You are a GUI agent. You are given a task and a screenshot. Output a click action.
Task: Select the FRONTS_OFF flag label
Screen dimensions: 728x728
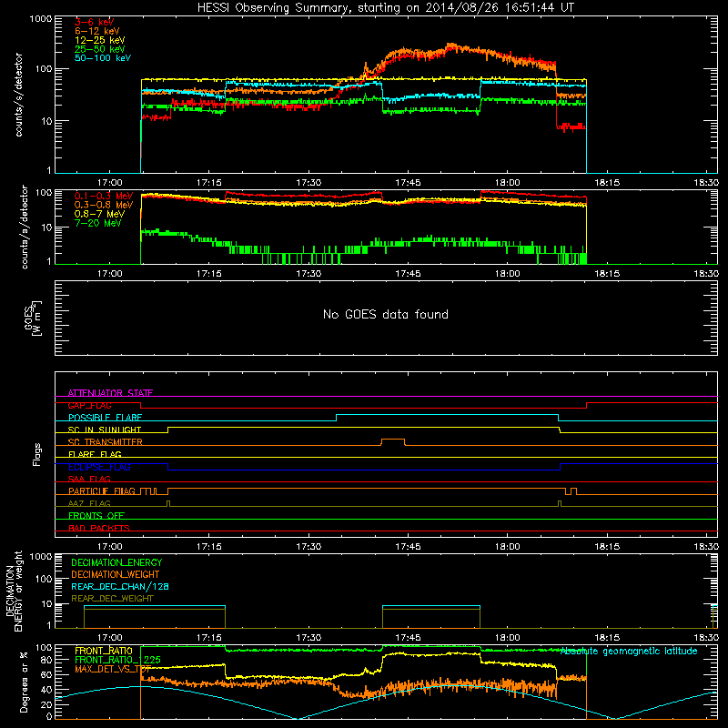[96, 516]
